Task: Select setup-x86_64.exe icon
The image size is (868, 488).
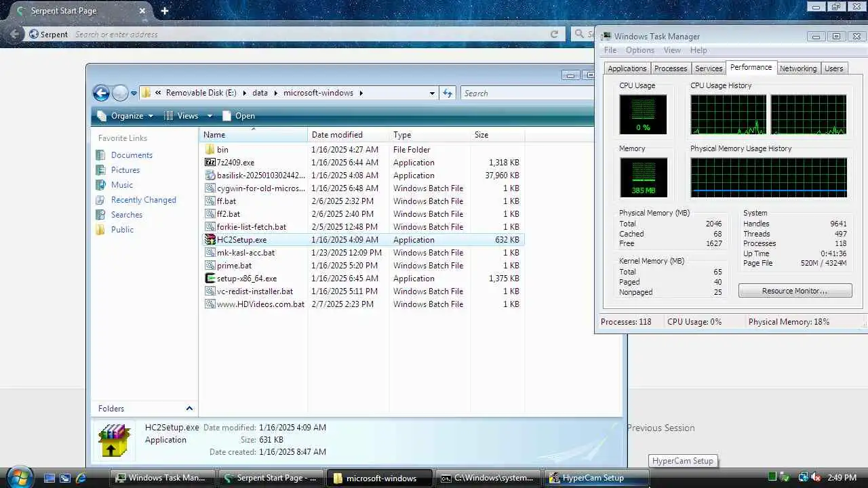Action: coord(210,279)
